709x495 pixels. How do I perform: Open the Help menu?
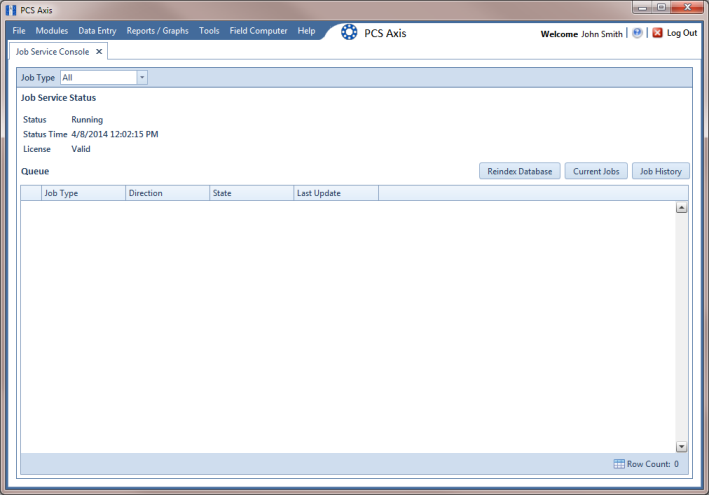(x=306, y=31)
